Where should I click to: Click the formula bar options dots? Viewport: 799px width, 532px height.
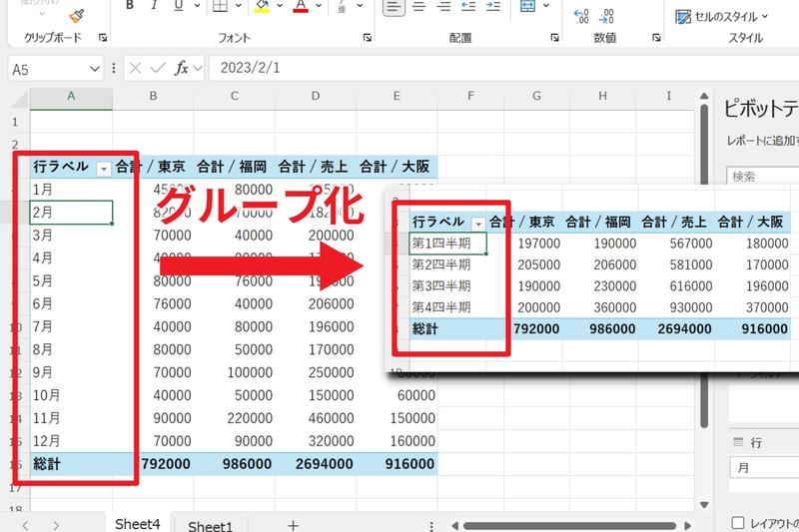pyautogui.click(x=114, y=68)
